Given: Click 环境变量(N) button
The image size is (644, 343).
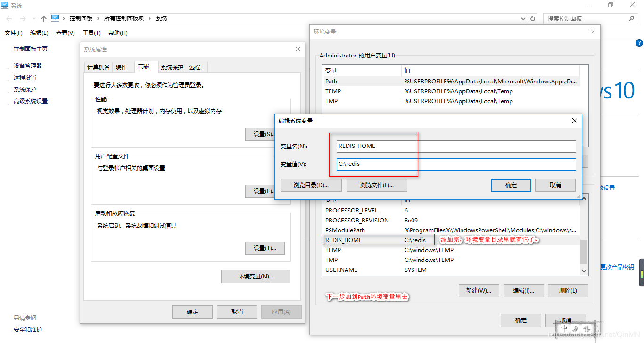Looking at the screenshot, I should (256, 277).
